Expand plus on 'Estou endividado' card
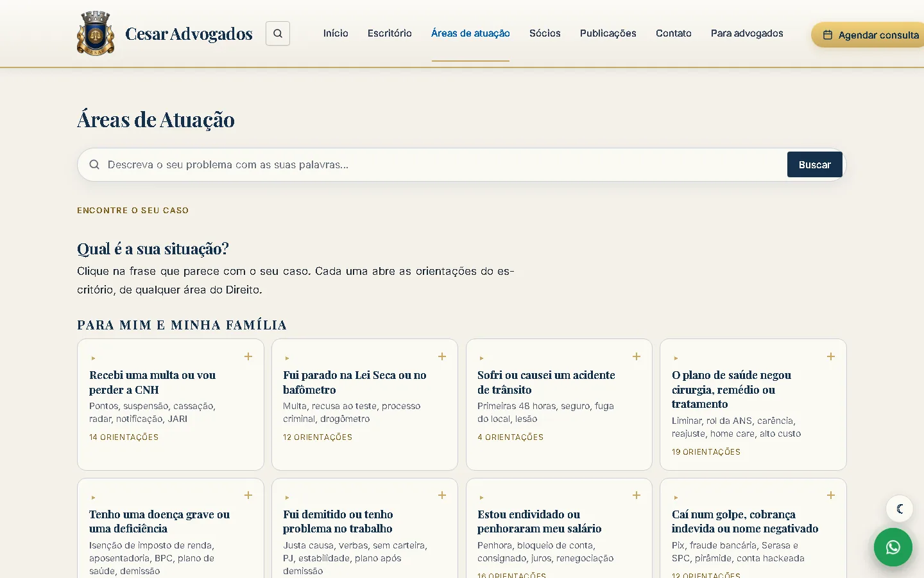 point(637,495)
